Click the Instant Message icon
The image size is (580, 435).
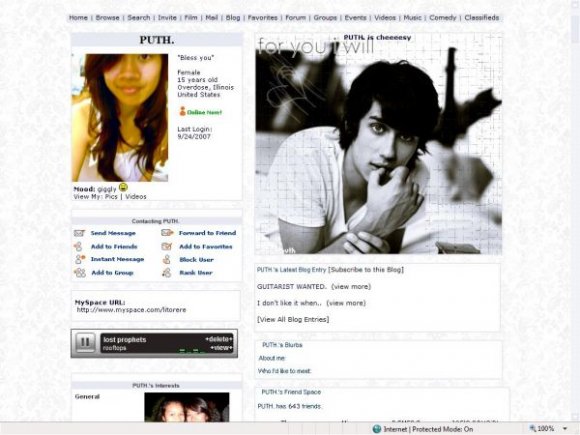pos(80,259)
